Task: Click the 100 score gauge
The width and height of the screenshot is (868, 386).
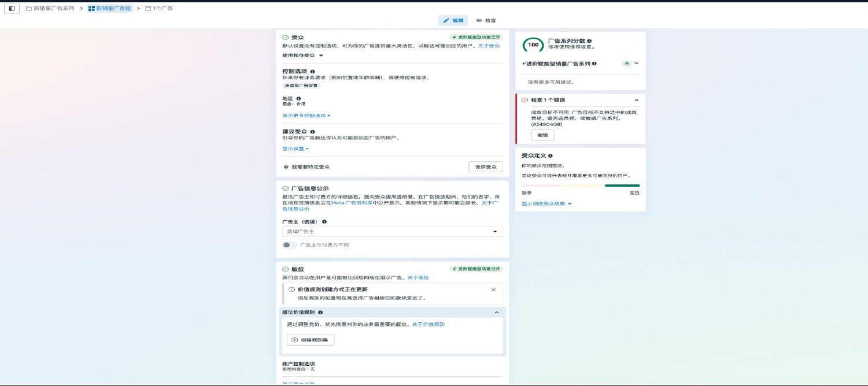Action: coord(533,45)
